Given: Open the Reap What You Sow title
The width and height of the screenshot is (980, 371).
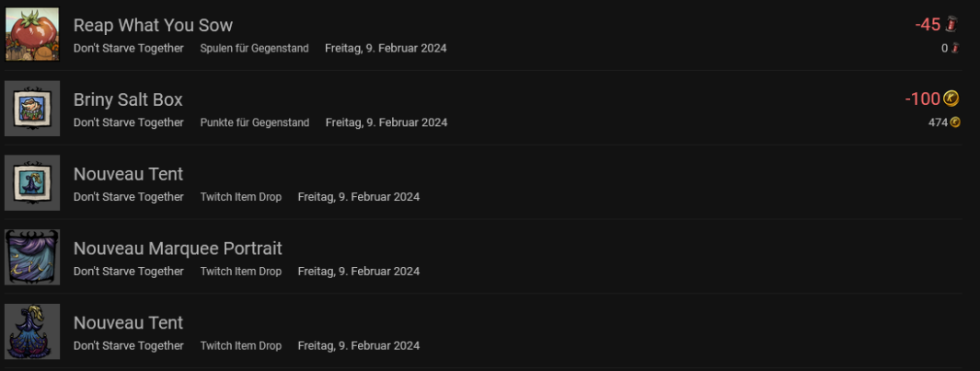Looking at the screenshot, I should [x=153, y=25].
